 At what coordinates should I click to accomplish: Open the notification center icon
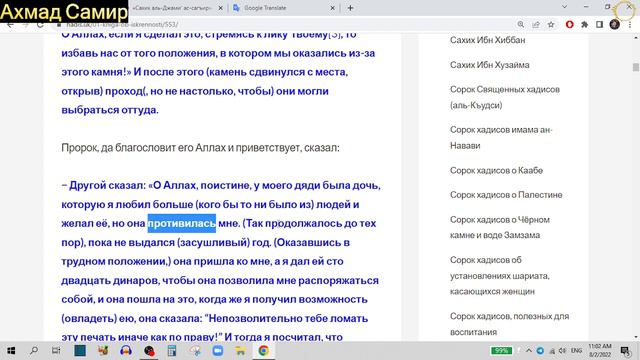click(625, 351)
